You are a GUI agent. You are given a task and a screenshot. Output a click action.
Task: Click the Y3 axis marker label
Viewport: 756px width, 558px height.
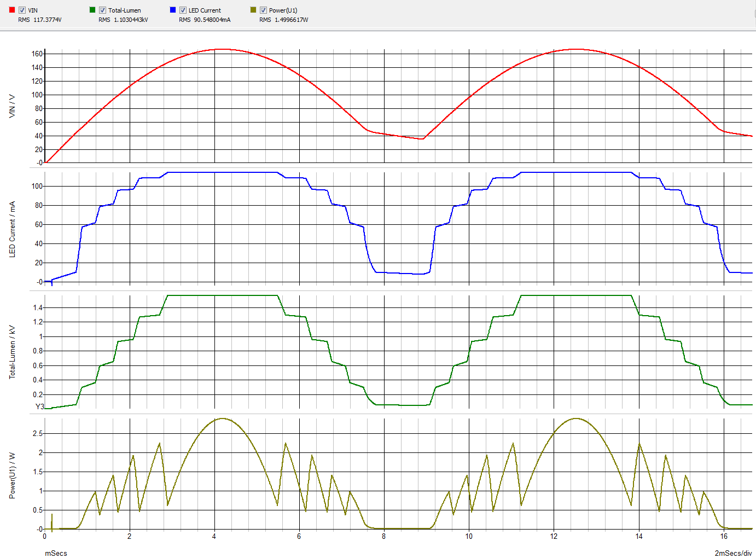(40, 406)
